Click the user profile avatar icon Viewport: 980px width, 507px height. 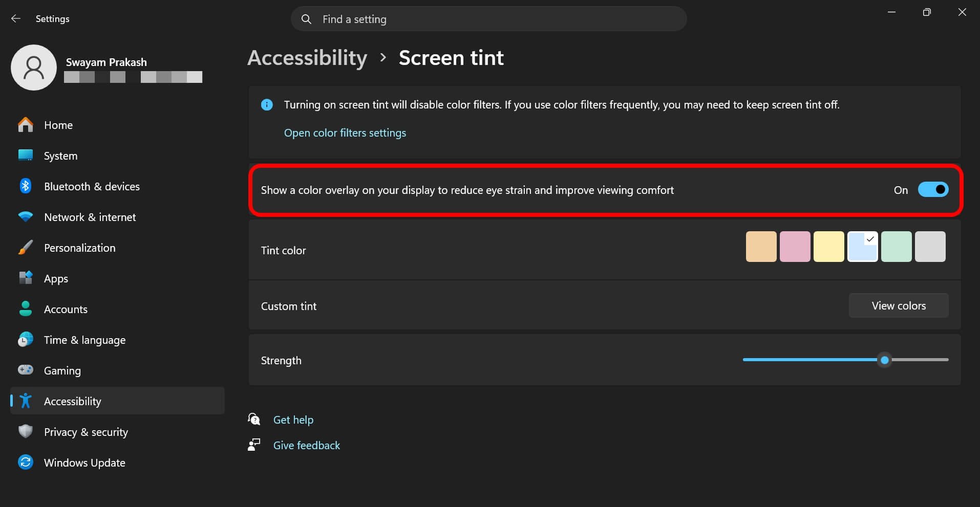click(x=34, y=68)
